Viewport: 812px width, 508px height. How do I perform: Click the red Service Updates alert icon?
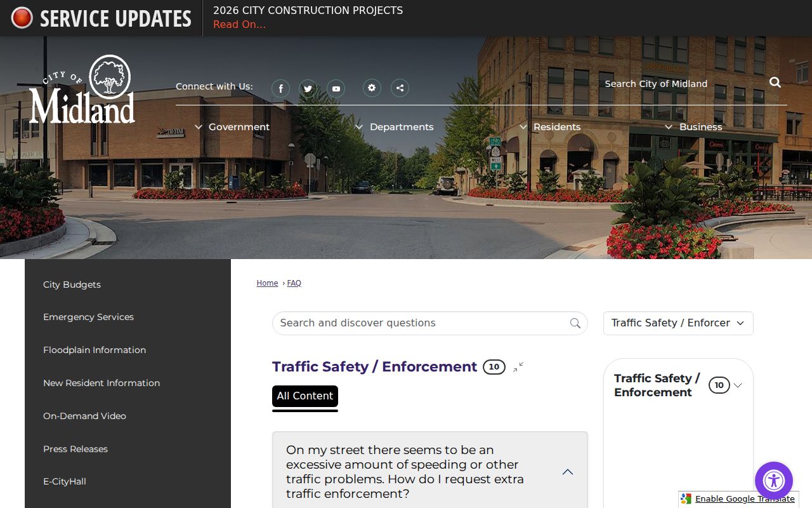coord(22,18)
